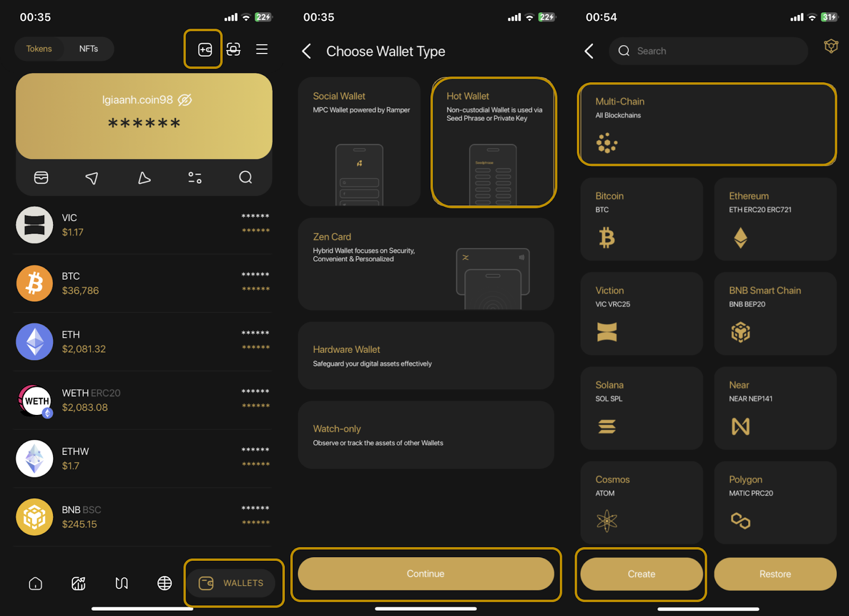This screenshot has height=616, width=849.
Task: Tap the cube icon beside search
Action: tap(831, 46)
